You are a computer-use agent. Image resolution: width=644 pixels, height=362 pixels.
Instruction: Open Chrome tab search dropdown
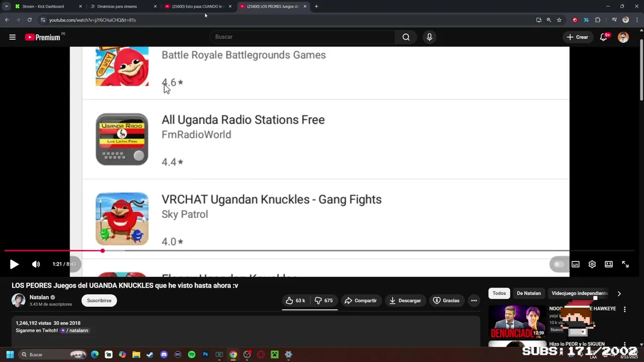6,7
